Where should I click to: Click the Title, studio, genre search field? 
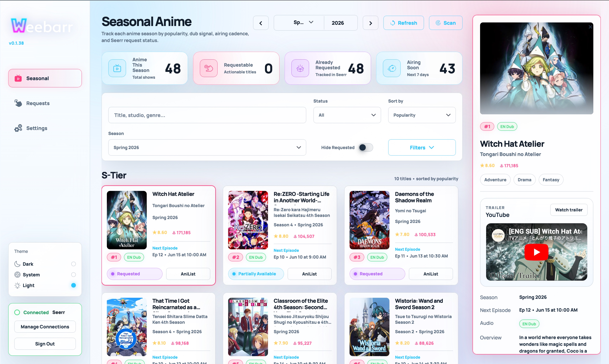coord(207,115)
